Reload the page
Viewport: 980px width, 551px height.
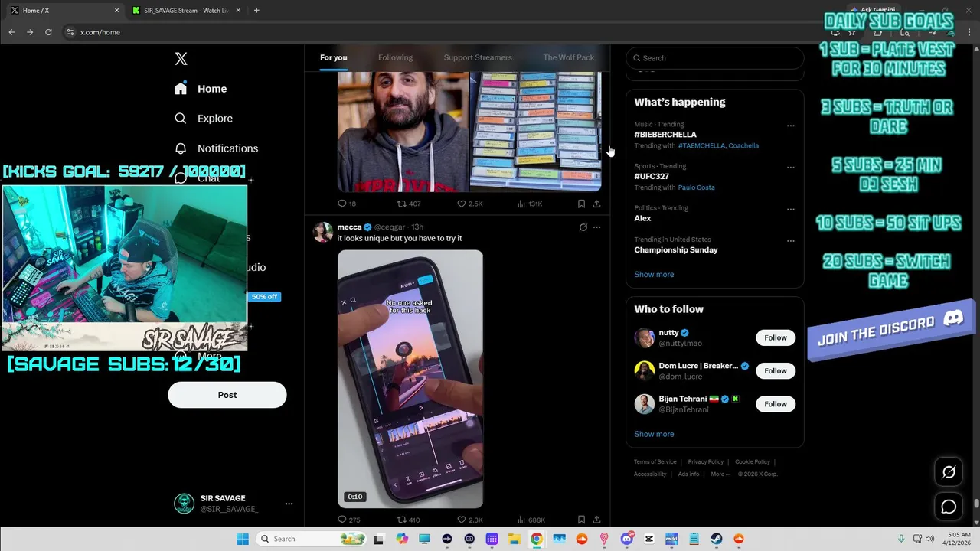tap(48, 32)
